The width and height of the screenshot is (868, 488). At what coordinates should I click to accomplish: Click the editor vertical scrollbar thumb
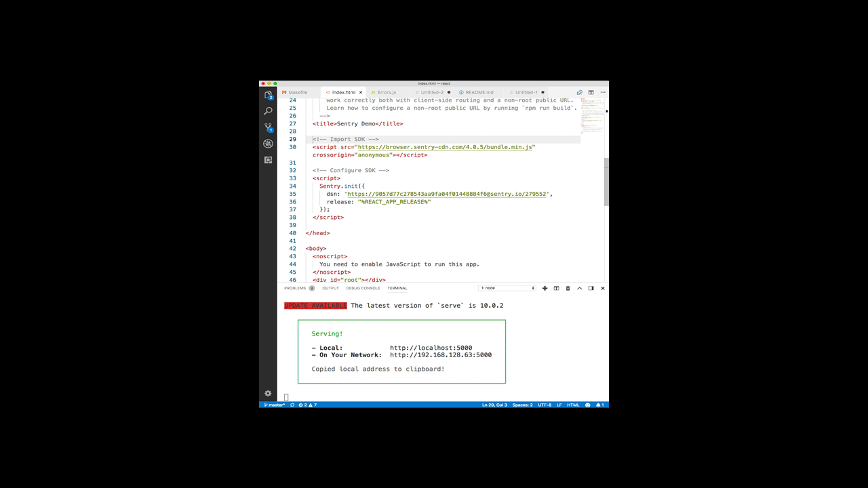click(x=606, y=182)
